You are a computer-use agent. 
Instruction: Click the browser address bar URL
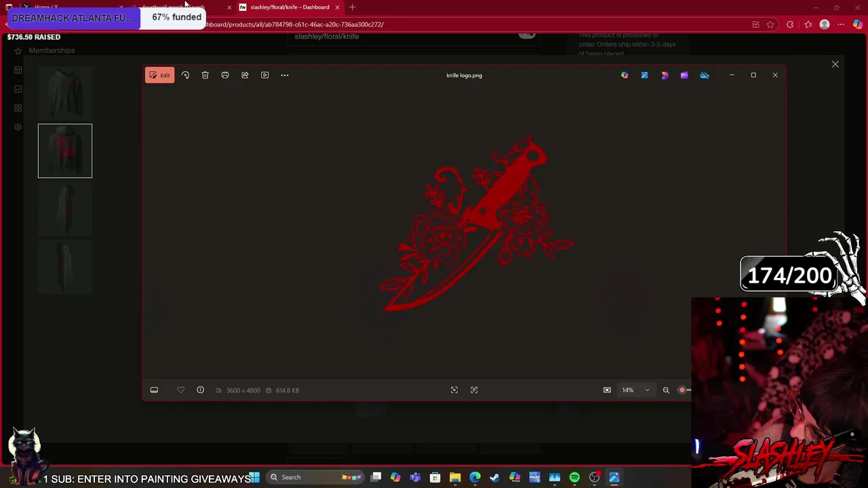point(294,24)
